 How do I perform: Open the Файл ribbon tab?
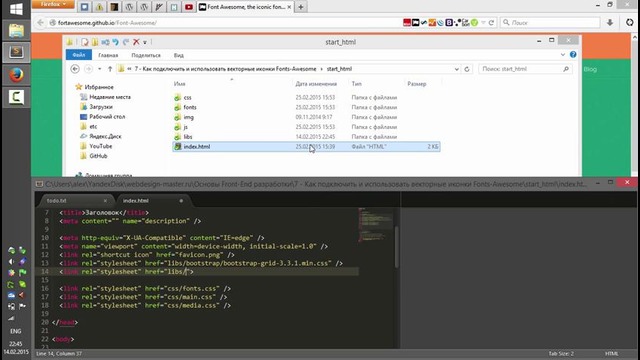(x=79, y=55)
